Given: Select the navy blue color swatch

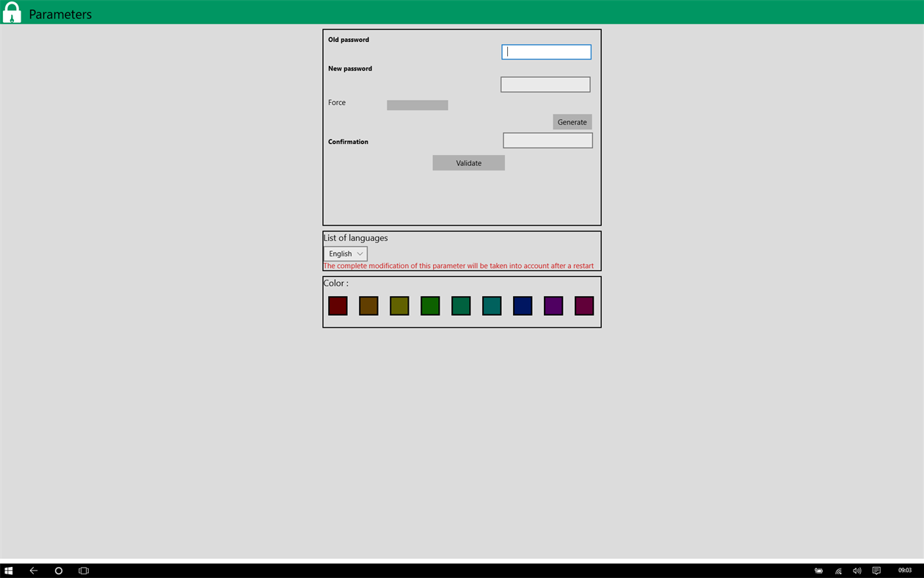Looking at the screenshot, I should (x=523, y=306).
